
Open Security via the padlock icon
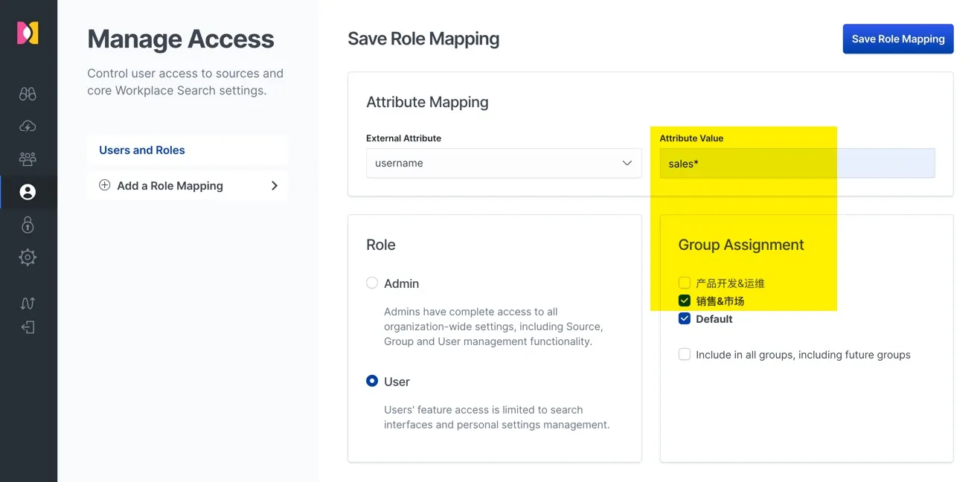[28, 225]
